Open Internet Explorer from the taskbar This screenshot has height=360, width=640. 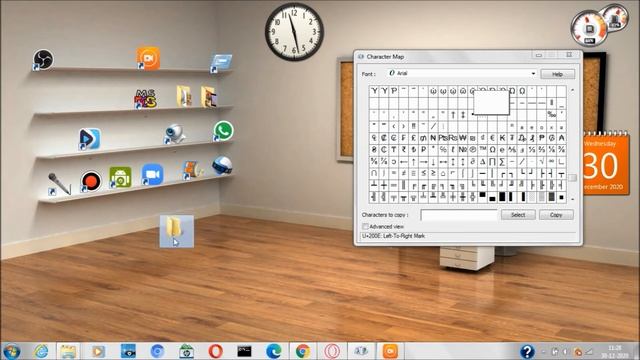(x=41, y=351)
